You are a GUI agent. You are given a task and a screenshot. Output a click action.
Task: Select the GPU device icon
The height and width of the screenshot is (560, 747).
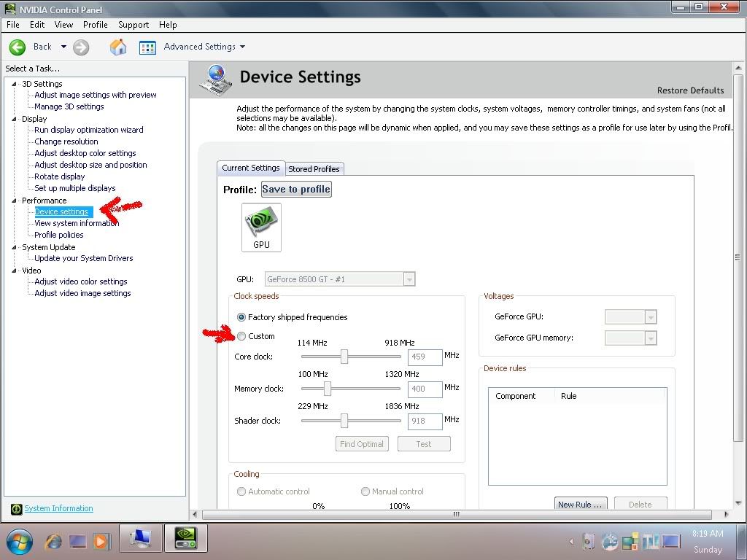pos(262,227)
